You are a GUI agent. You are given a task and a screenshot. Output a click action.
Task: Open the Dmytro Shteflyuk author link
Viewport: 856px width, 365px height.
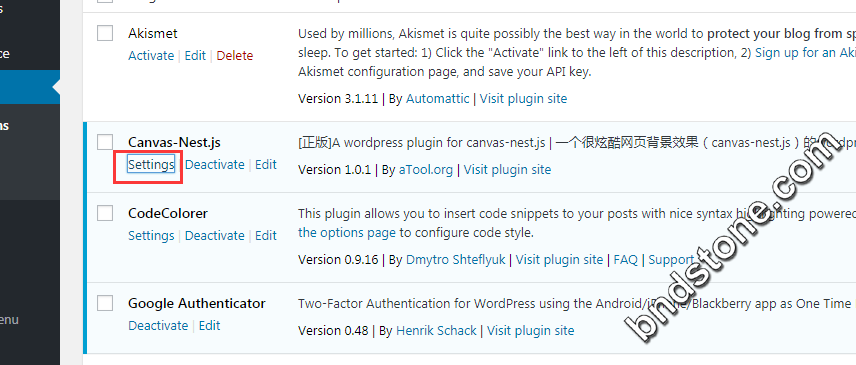click(455, 260)
